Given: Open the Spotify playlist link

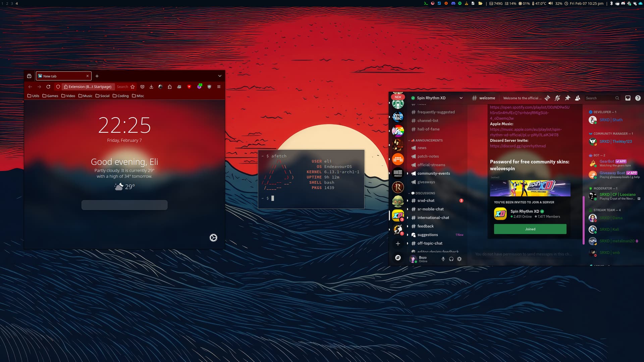Looking at the screenshot, I should coord(529,113).
